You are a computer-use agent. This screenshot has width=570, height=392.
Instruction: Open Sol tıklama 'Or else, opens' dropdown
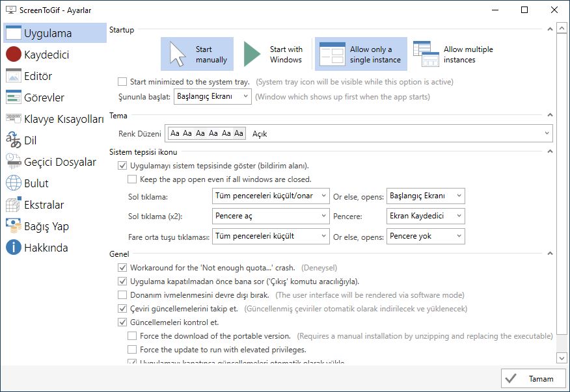click(x=426, y=196)
